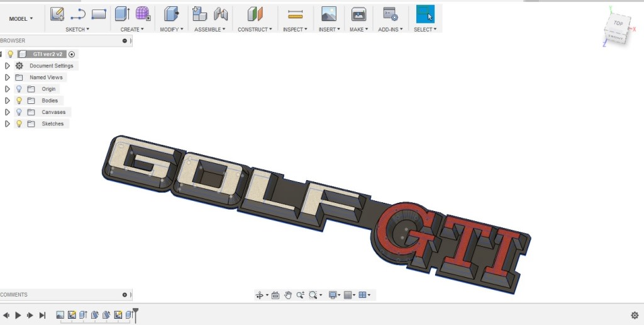Open the MODEL workspace dropdown

click(x=21, y=19)
